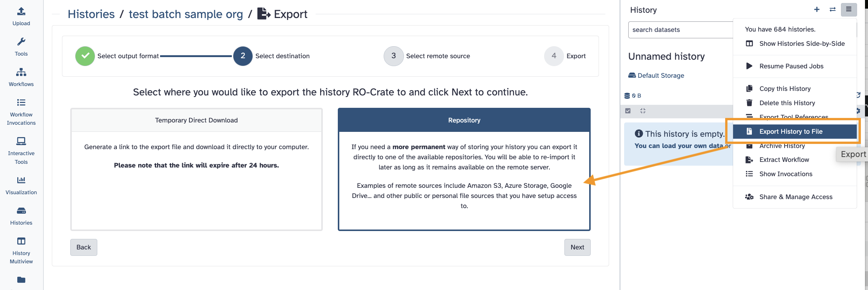Image resolution: width=868 pixels, height=290 pixels.
Task: Open the Default Storage selector
Action: pyautogui.click(x=656, y=76)
